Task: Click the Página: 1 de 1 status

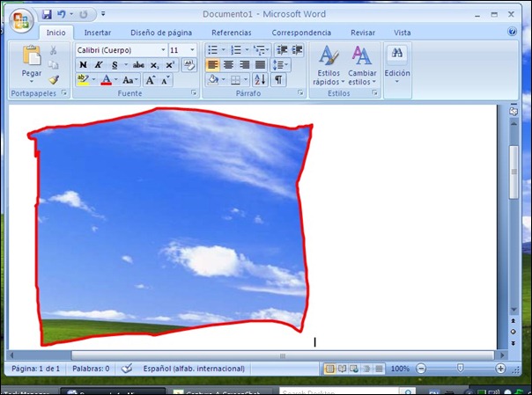Action: click(35, 369)
